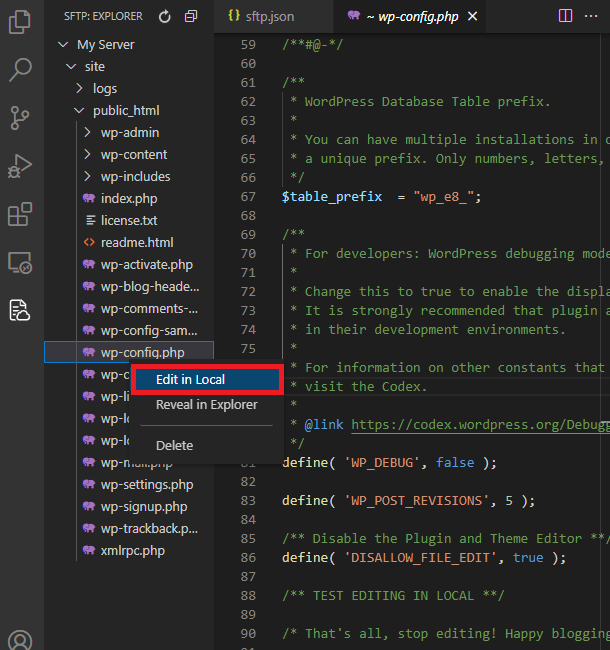Choose Delete from the context menu
This screenshot has height=650, width=610.
(x=174, y=445)
